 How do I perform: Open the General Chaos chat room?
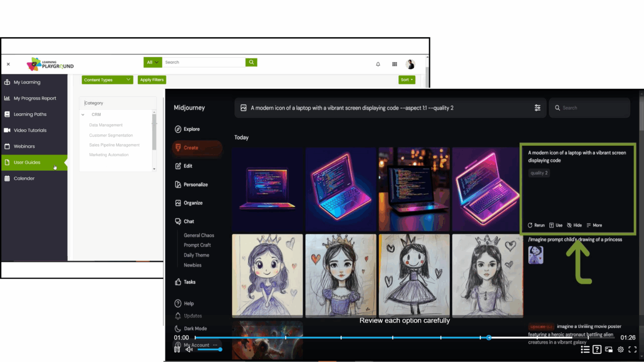(x=199, y=235)
